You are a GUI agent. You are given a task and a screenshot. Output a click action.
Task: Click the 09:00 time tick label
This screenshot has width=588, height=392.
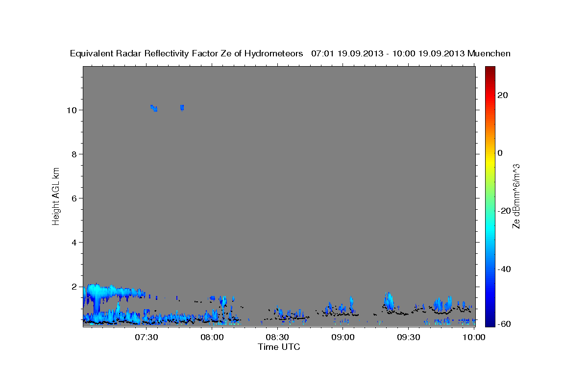343,337
